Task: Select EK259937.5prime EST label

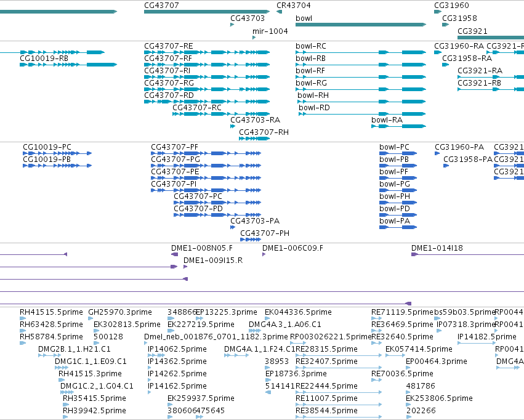Action: pyautogui.click(x=201, y=398)
